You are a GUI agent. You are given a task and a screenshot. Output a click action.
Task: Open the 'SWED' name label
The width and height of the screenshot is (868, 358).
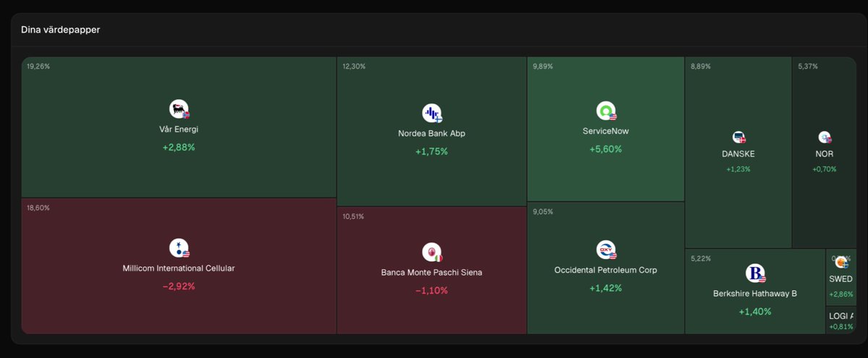(x=841, y=279)
